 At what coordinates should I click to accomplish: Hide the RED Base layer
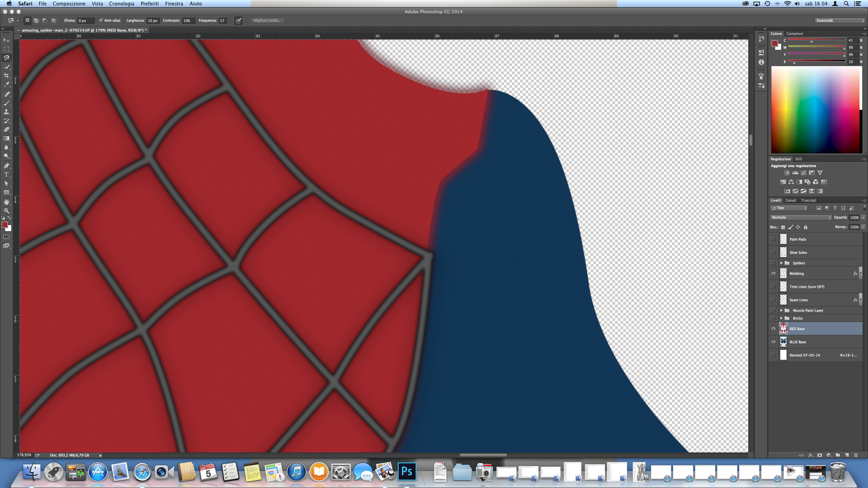pos(773,329)
